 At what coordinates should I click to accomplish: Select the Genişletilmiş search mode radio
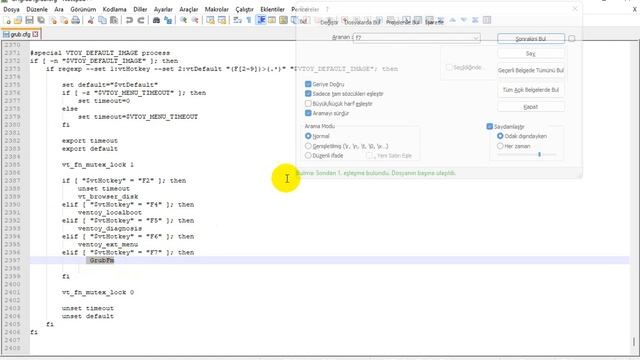[x=308, y=146]
